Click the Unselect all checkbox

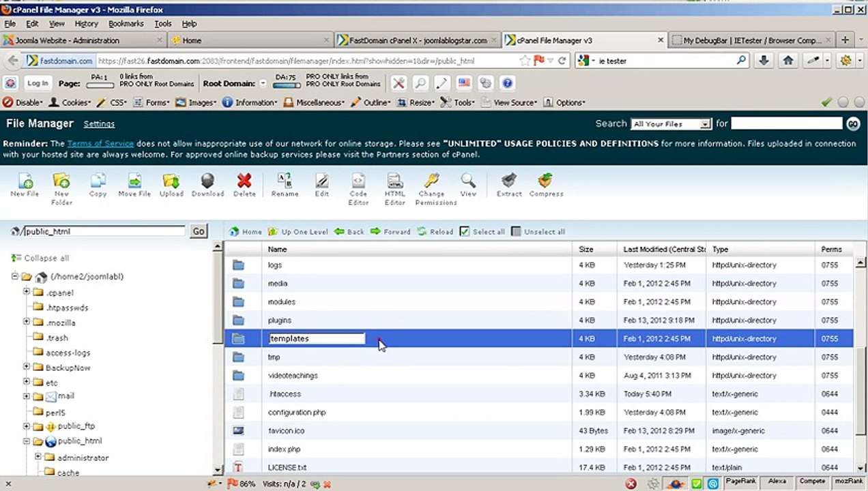(x=516, y=232)
